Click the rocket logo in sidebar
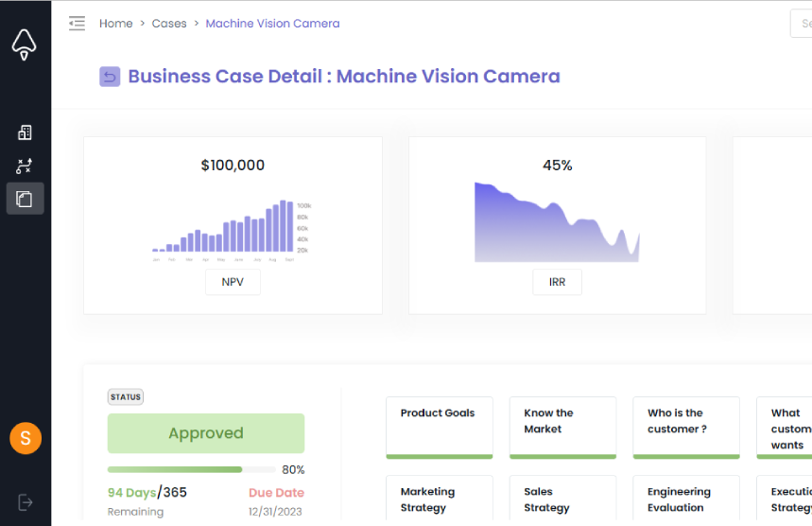The image size is (812, 526). coord(25,44)
